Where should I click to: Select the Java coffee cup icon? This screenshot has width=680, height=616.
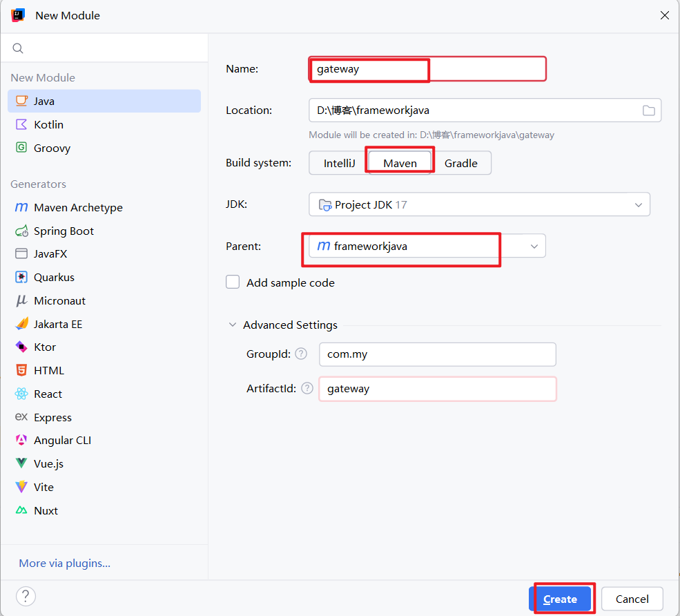point(21,101)
